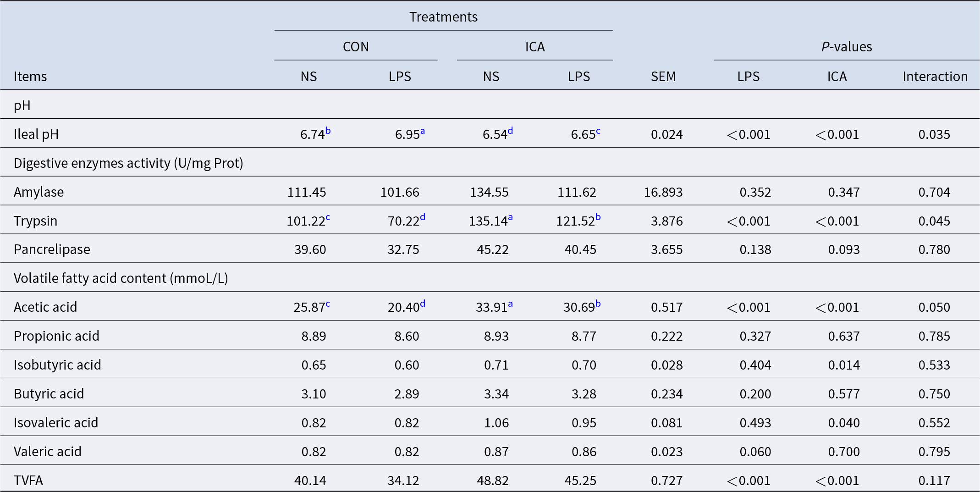
Task: Click superscript a next to 6.95
Action: click(x=423, y=131)
